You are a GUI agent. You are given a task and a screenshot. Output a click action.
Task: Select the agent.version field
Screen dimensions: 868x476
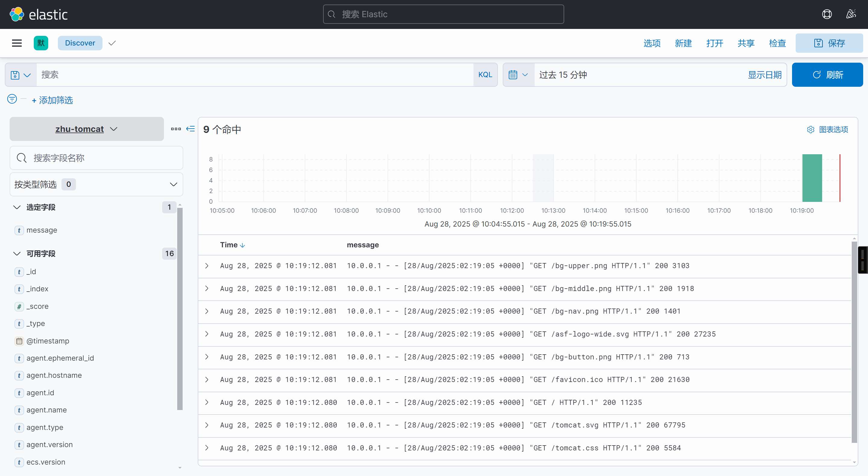[x=49, y=445]
